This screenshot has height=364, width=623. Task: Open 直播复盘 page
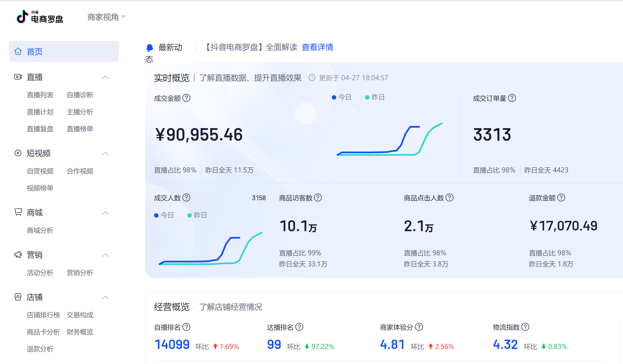click(40, 129)
